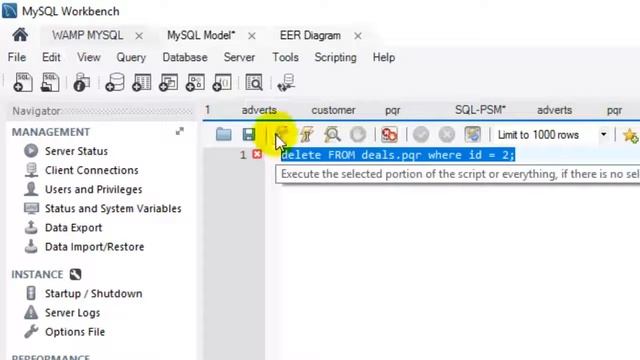Toggle continue-on-error execution mode
Image resolution: width=640 pixels, height=360 pixels.
point(389,134)
